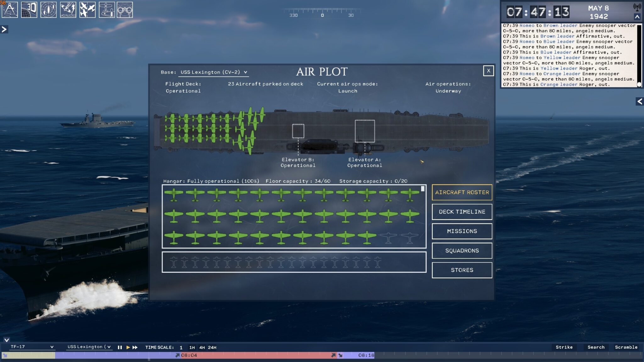Expand the left side panel arrow
This screenshot has width=644, height=362.
[4, 30]
